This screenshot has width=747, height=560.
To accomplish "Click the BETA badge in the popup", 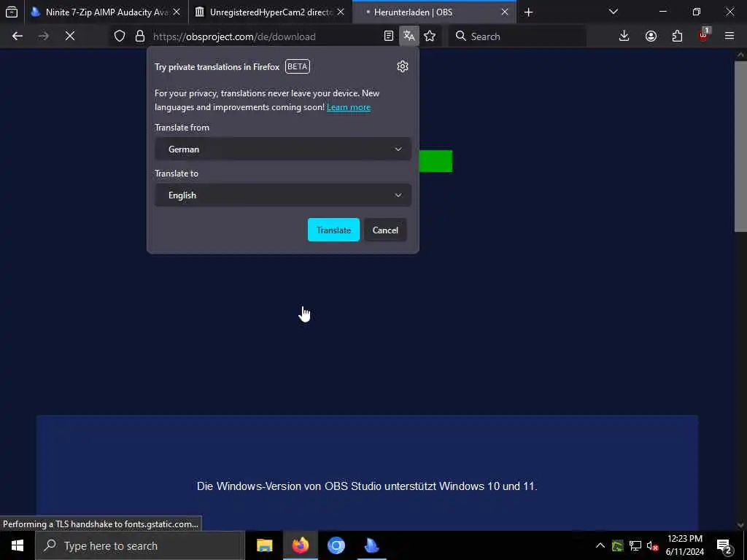I will (298, 66).
